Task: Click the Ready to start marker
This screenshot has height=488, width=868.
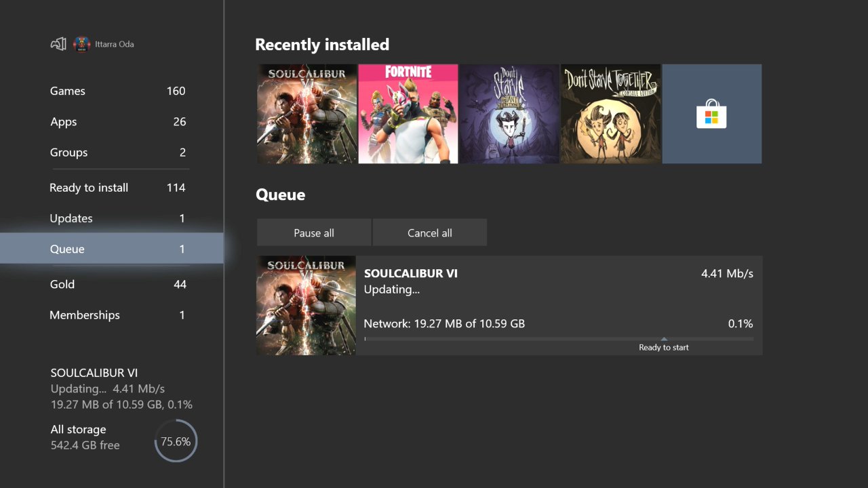Action: pos(664,344)
